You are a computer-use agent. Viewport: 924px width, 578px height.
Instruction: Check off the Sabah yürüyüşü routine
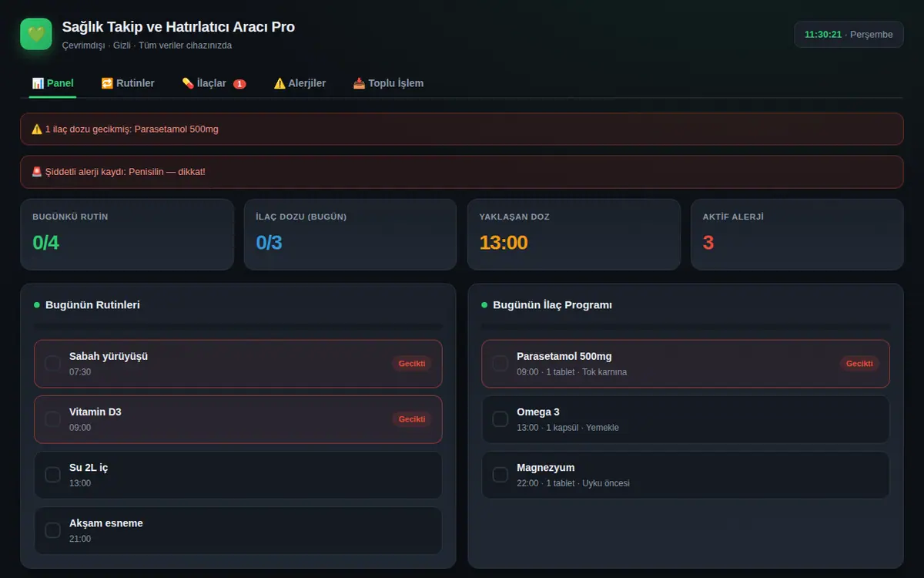(52, 364)
